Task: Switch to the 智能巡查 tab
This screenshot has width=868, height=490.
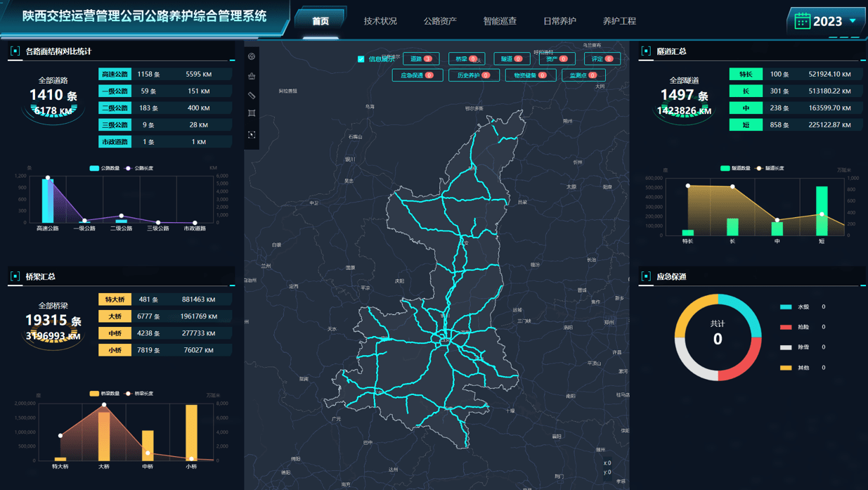Action: click(x=500, y=21)
